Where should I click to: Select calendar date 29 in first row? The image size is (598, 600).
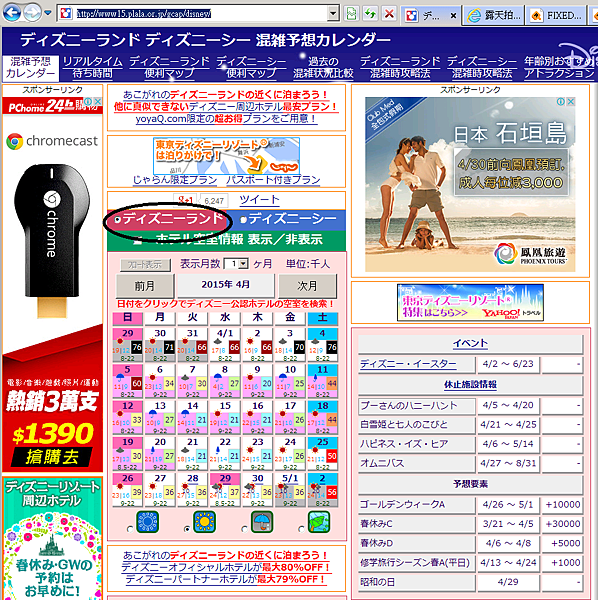128,344
